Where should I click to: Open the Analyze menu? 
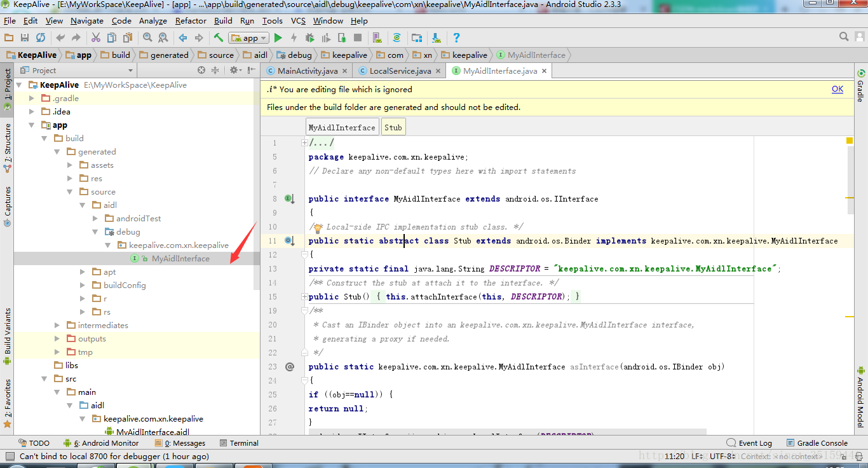153,20
